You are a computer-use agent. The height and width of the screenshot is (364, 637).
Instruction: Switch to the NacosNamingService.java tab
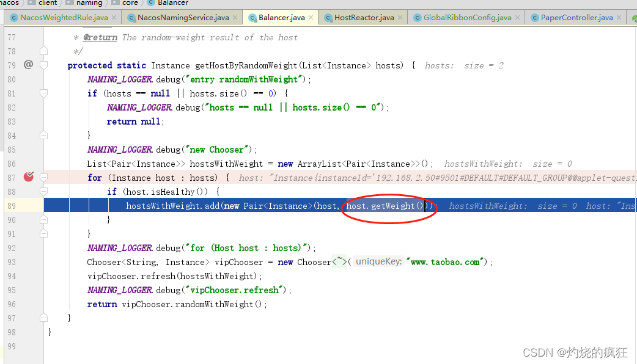point(183,18)
